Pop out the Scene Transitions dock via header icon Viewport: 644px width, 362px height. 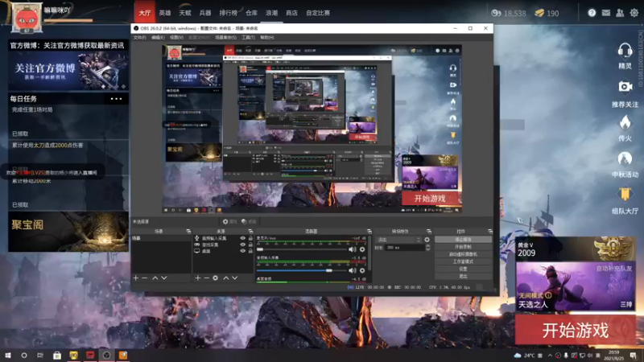pyautogui.click(x=429, y=232)
